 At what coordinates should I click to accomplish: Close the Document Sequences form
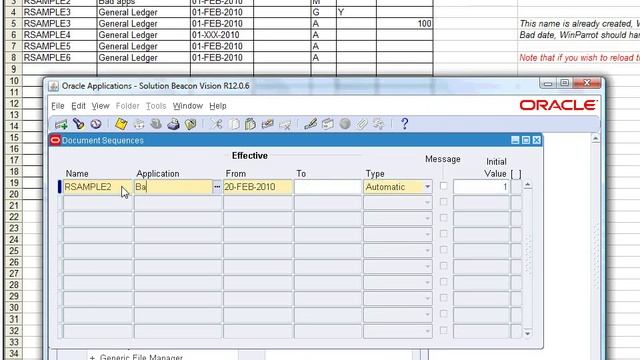(x=536, y=140)
